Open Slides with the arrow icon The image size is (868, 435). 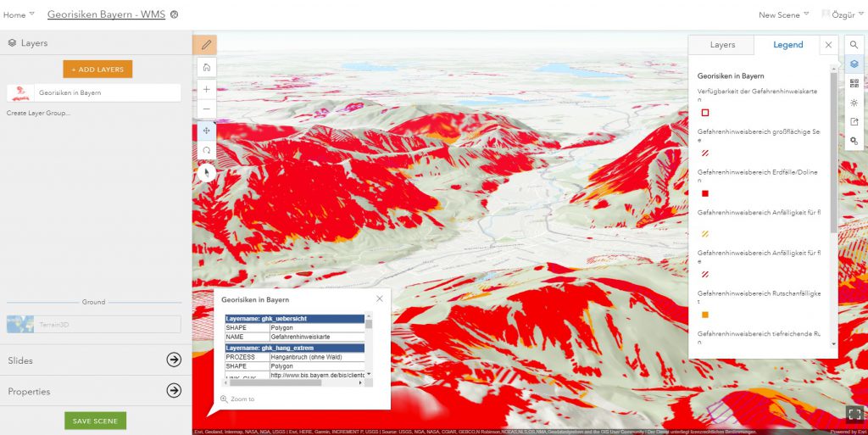tap(174, 360)
